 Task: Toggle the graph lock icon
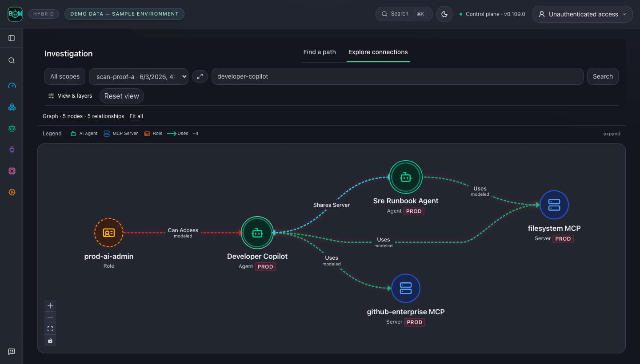pos(50,340)
